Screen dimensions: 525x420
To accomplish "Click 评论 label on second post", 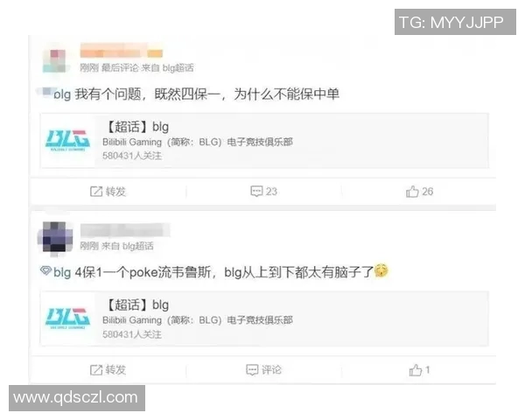I will 271,370.
